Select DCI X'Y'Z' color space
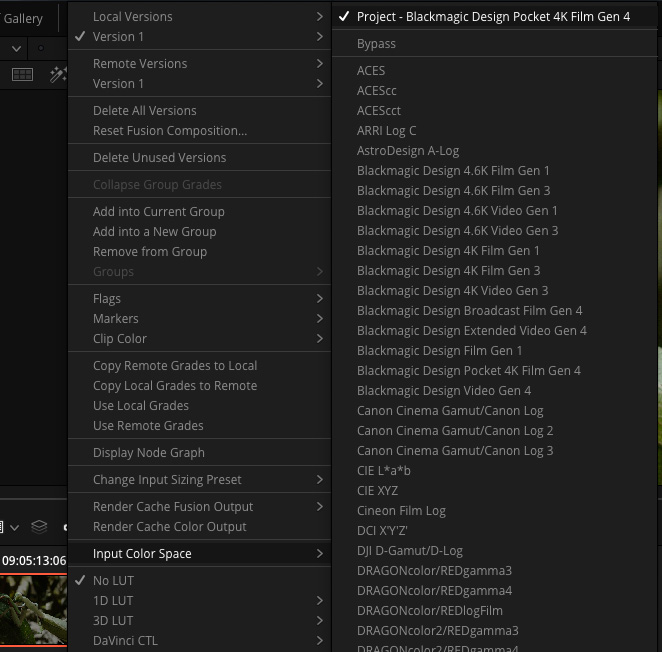The height and width of the screenshot is (652, 662). pyautogui.click(x=494, y=531)
